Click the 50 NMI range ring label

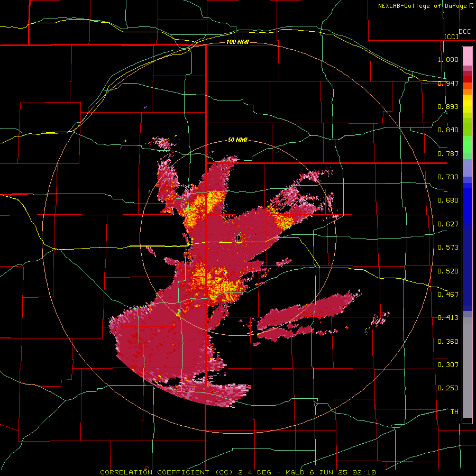237,140
